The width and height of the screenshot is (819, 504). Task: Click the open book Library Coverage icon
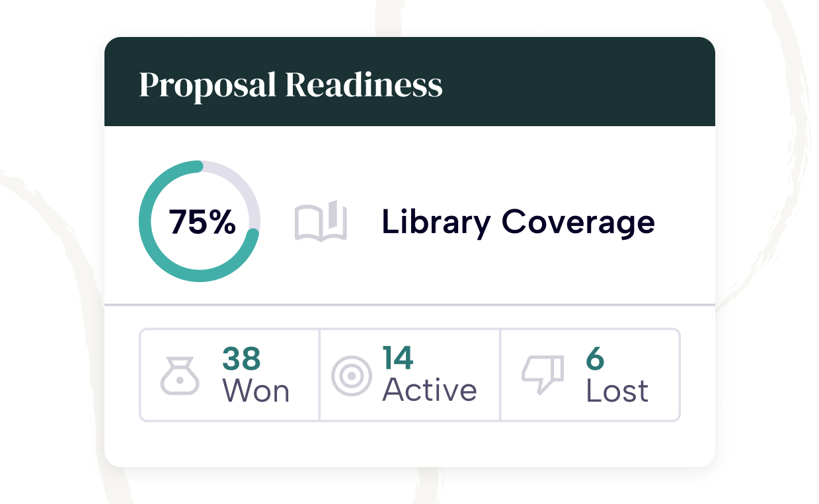(321, 221)
